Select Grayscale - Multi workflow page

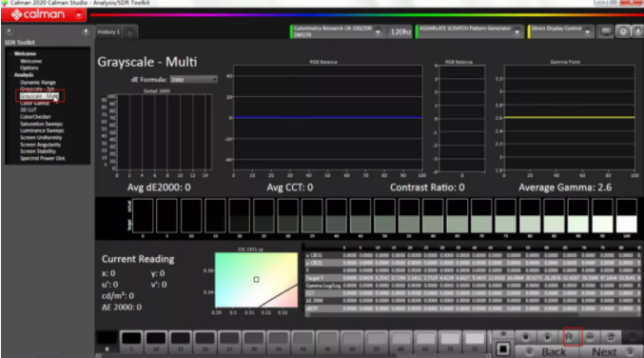point(39,96)
